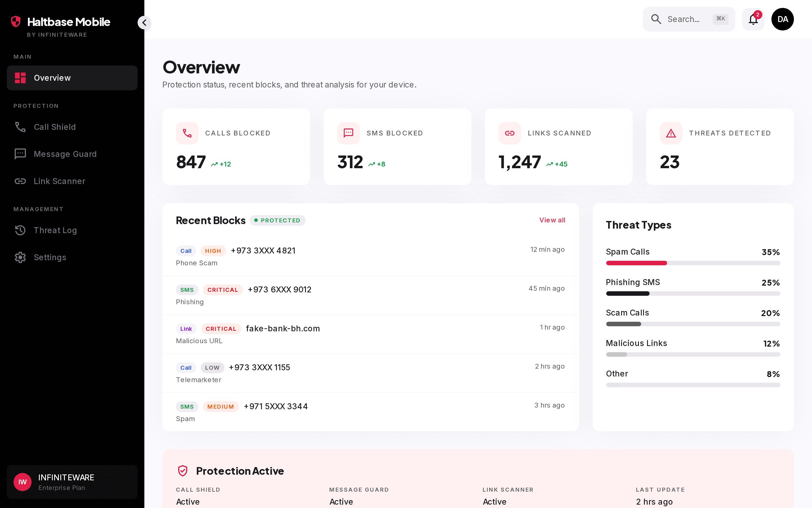Click the Threats Detected warning icon

tap(671, 133)
